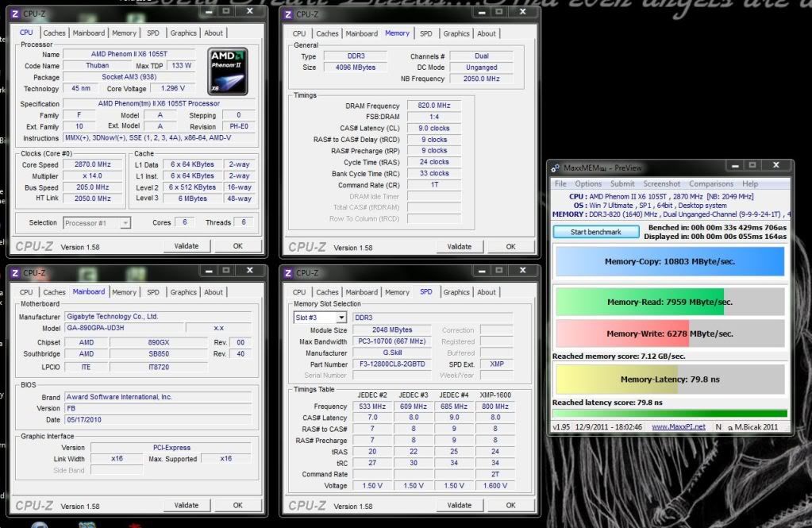
Task: Open Graphics tab in the SPD timings window
Action: pos(456,292)
